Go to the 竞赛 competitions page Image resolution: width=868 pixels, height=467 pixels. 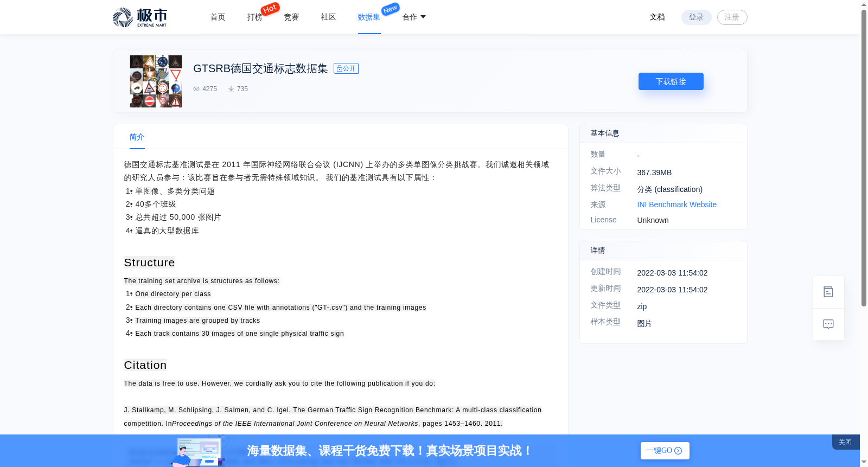pos(291,17)
